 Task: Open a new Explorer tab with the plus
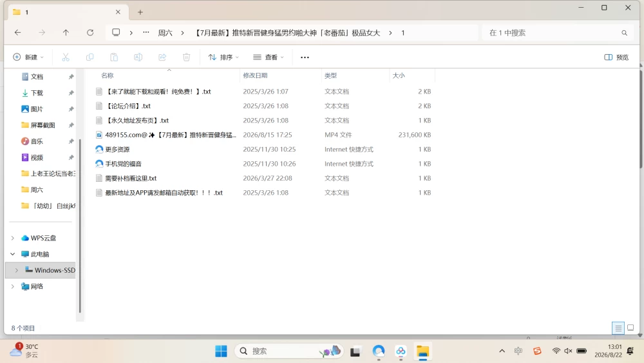click(140, 12)
